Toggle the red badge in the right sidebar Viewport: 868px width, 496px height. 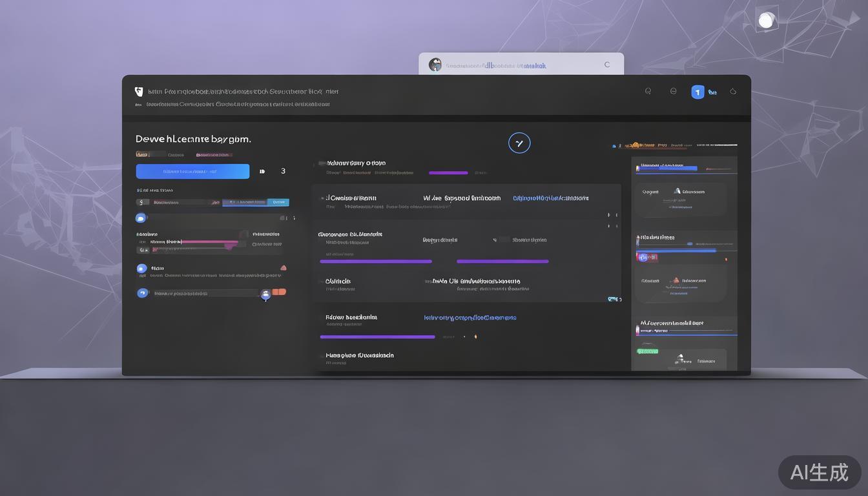point(648,258)
